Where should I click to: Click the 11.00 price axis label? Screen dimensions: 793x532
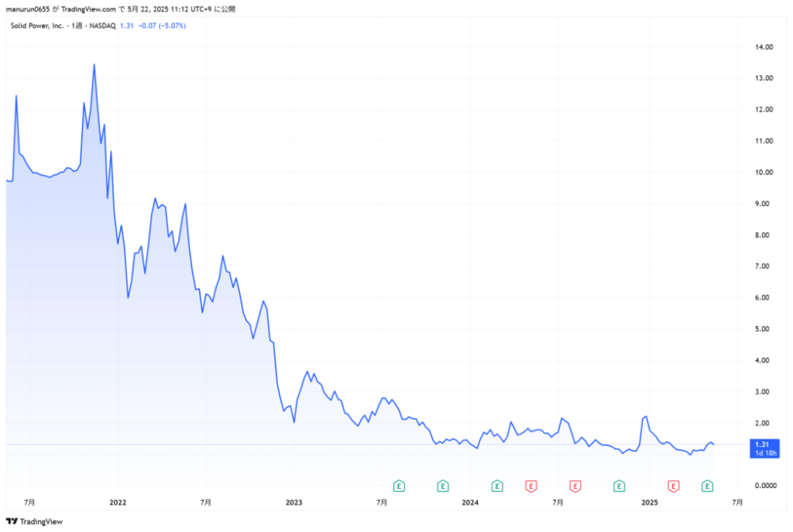[764, 141]
